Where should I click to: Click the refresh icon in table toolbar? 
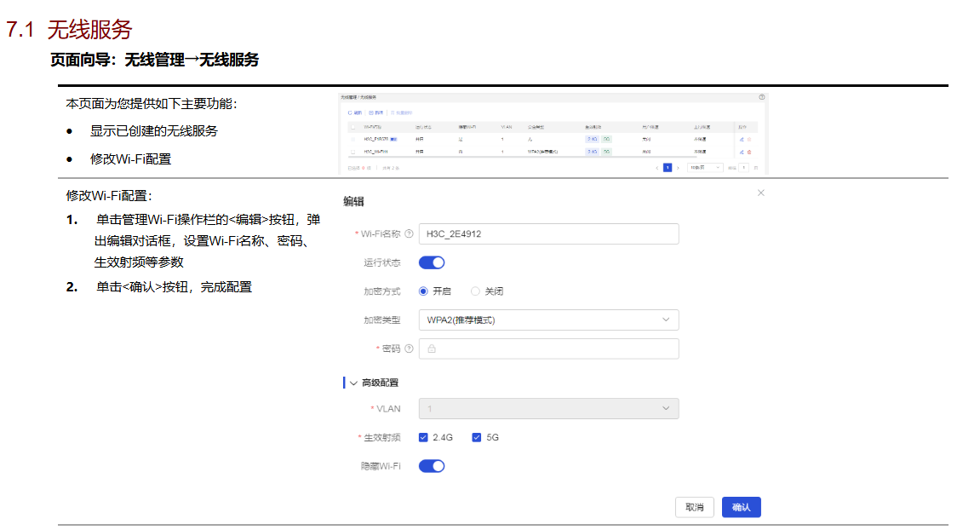pos(350,112)
